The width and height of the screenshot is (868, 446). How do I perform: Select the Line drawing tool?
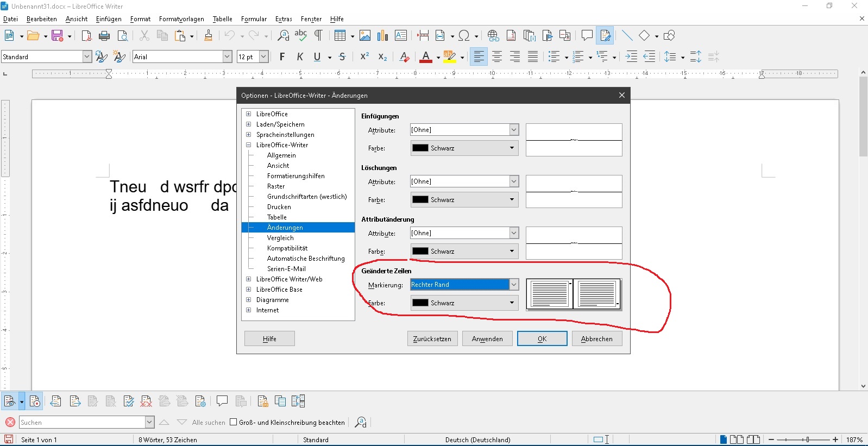click(627, 36)
